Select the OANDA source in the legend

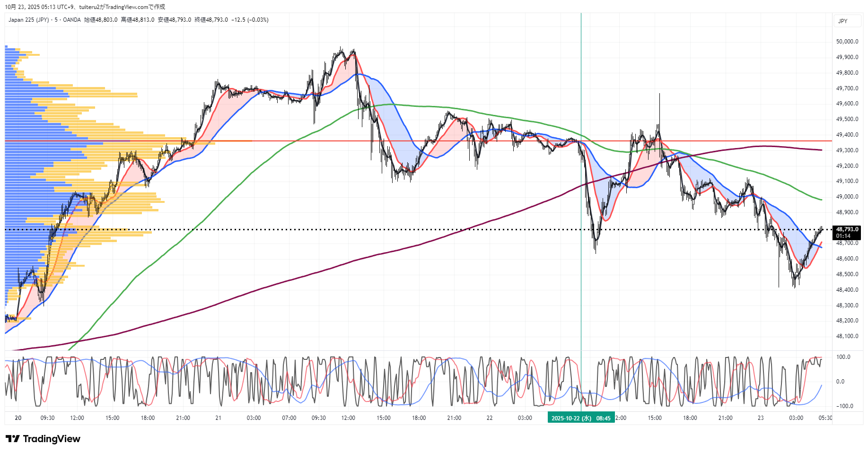coord(72,20)
